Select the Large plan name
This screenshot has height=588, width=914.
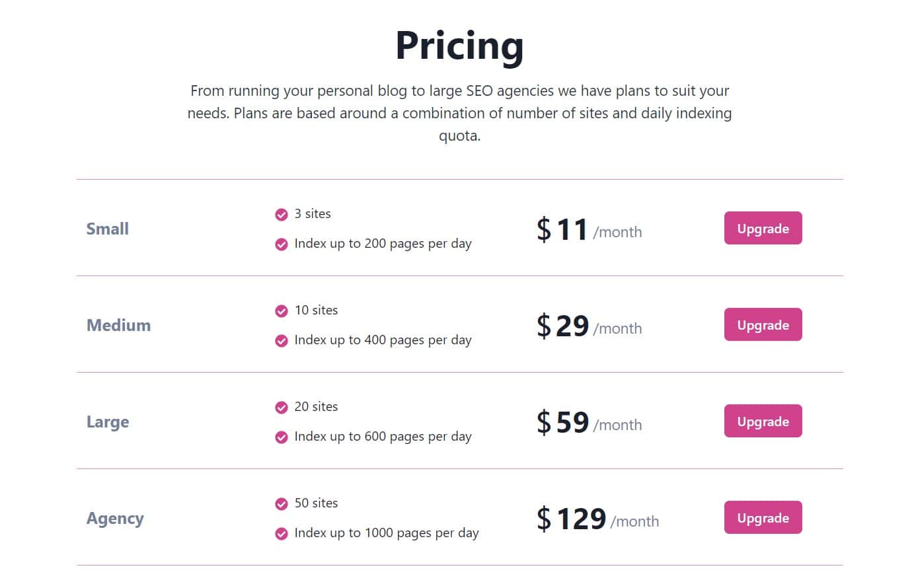coord(108,422)
